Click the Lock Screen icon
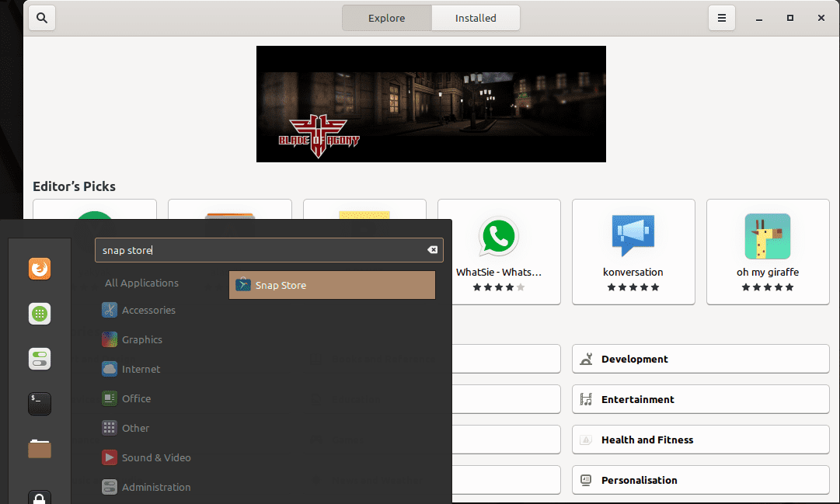840x504 pixels. [x=40, y=497]
